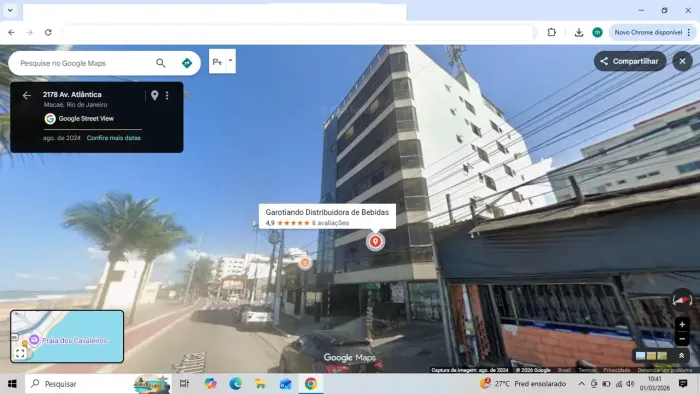This screenshot has width=700, height=394.
Task: Open the tab search dropdown arrow
Action: tap(10, 10)
